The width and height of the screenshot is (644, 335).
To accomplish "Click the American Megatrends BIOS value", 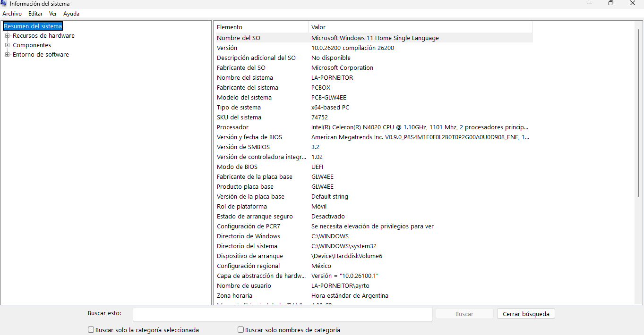I will click(x=420, y=137).
